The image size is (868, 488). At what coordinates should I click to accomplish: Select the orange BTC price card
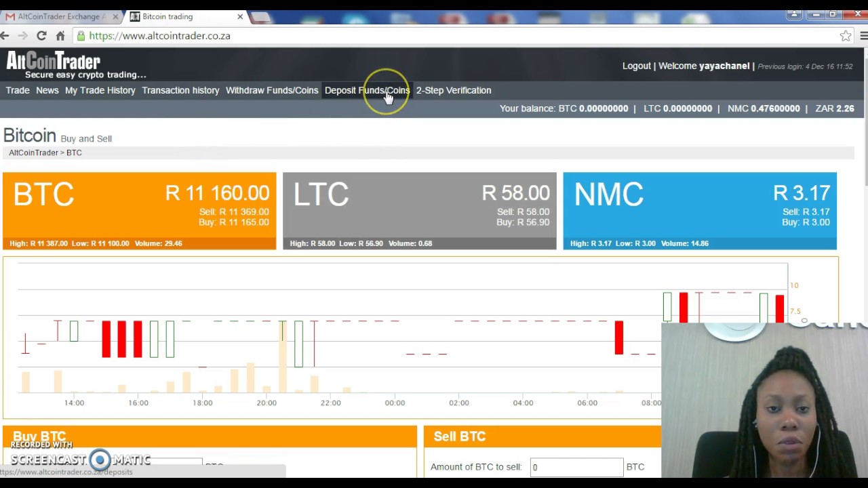(x=140, y=211)
